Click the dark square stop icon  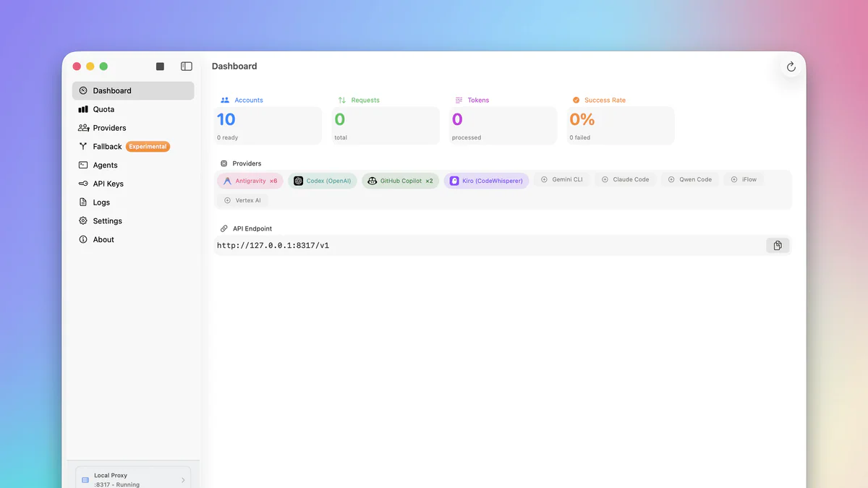click(159, 66)
